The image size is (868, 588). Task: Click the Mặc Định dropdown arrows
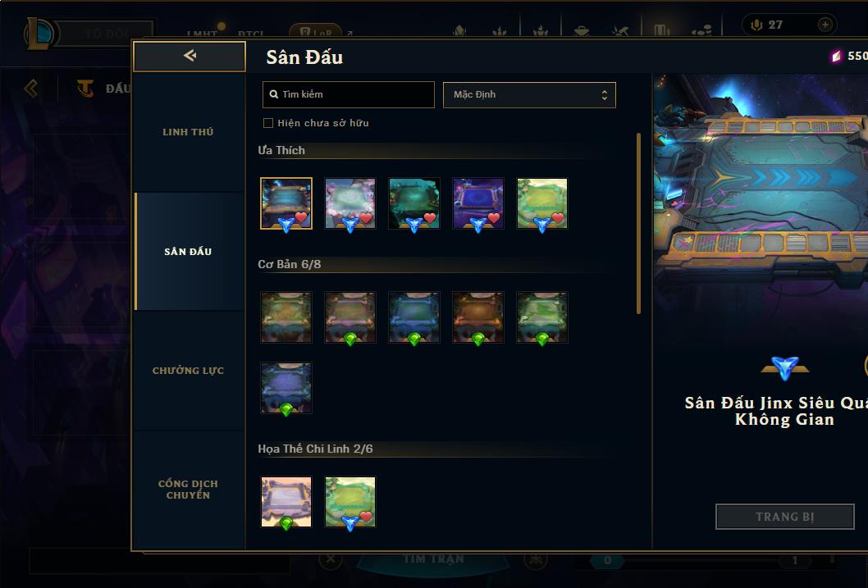605,95
